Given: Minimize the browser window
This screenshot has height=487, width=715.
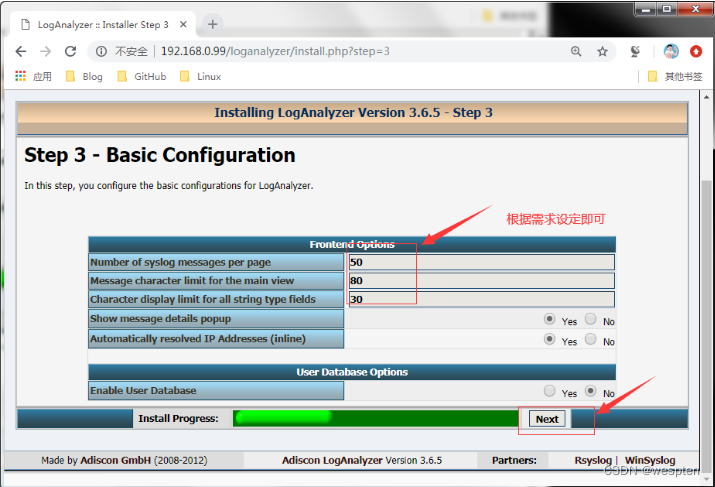Looking at the screenshot, I should point(645,9).
